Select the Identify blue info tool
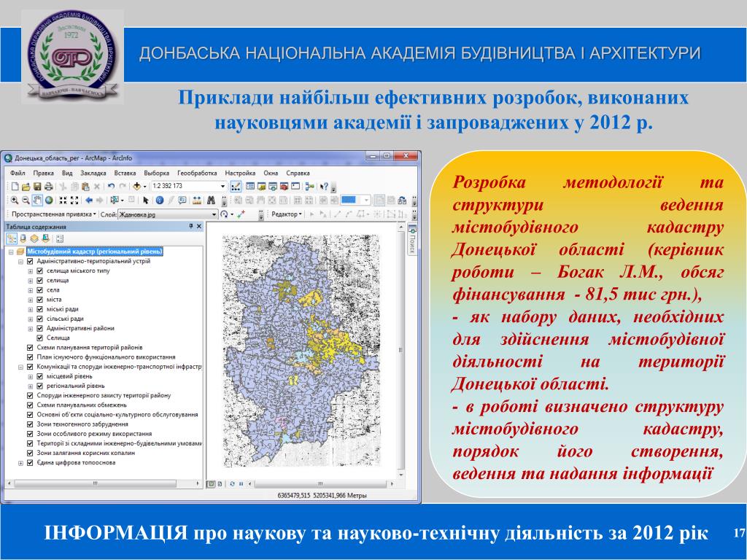The image size is (747, 560). coord(160,201)
